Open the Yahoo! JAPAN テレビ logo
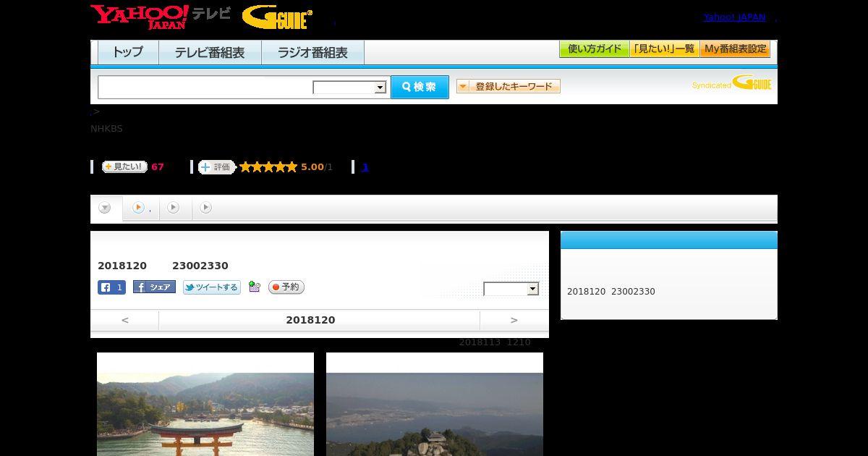The image size is (868, 456). tap(161, 17)
